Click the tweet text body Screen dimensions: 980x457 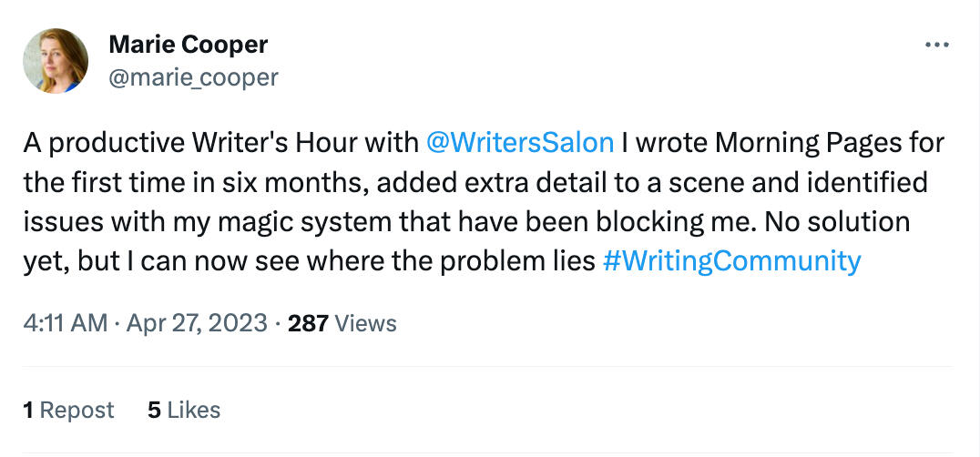coord(474,202)
